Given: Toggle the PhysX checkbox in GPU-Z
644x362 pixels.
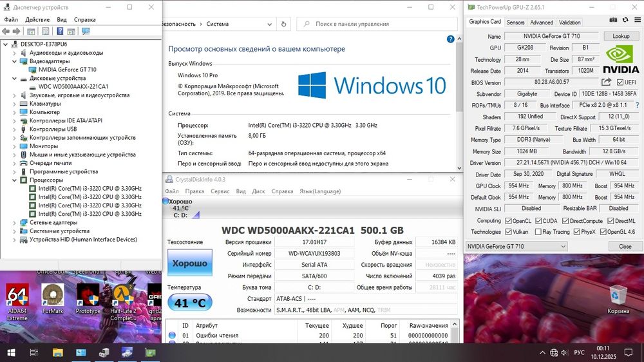Looking at the screenshot, I should (x=576, y=232).
